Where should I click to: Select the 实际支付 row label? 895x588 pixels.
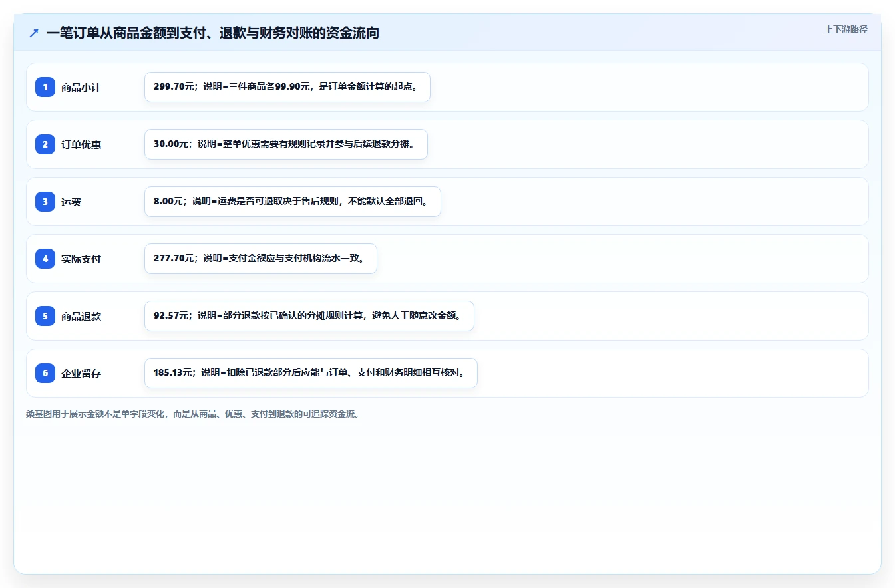pos(81,259)
